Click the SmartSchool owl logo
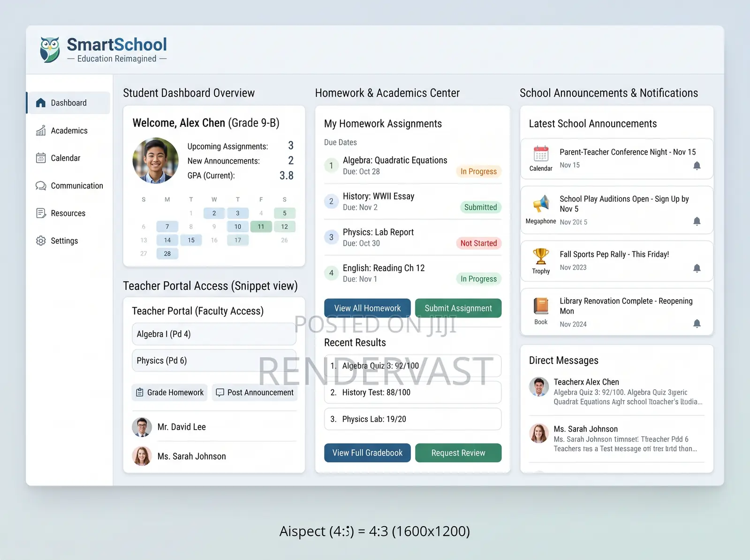750x560 pixels. 50,50
